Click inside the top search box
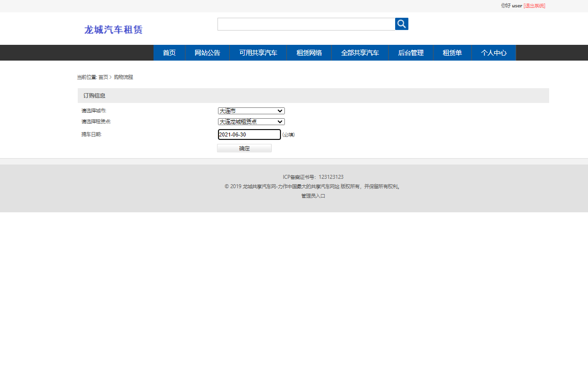588x367 pixels. coord(306,24)
